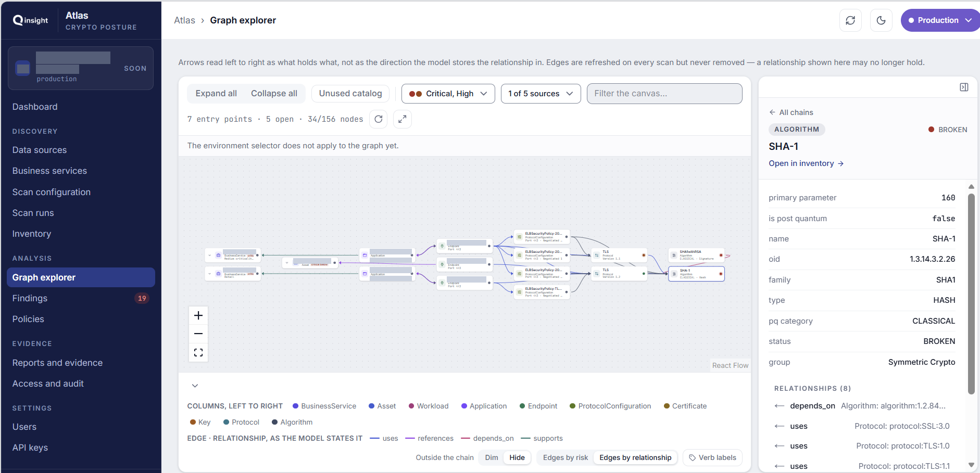Follow the Atlas breadcrumb link
Screen dimensions: 980x473
pos(184,20)
